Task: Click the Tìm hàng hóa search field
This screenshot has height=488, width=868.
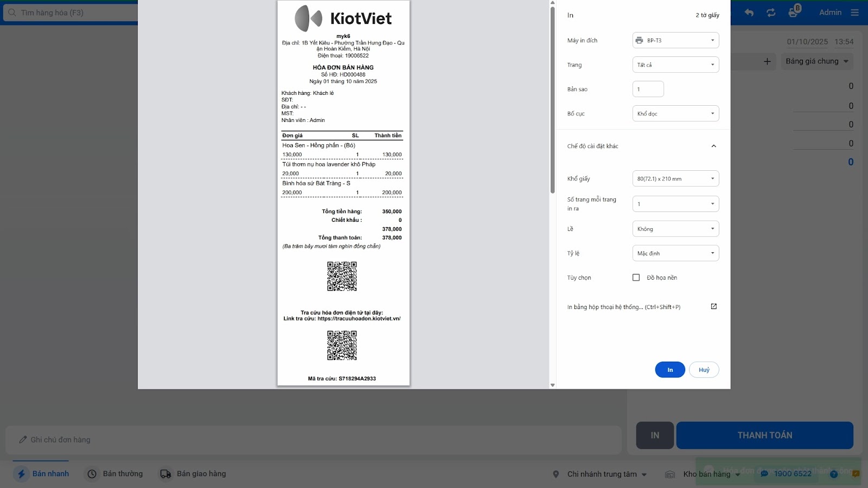Action: click(x=71, y=12)
